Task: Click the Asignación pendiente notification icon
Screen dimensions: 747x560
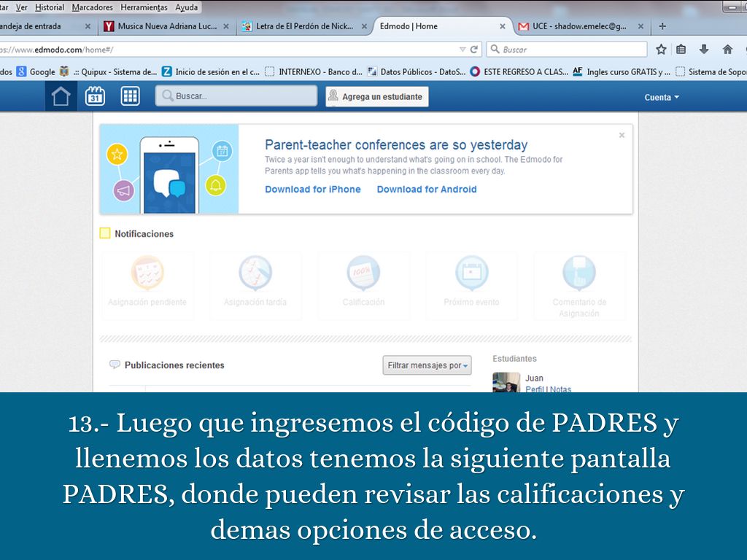Action: [147, 273]
